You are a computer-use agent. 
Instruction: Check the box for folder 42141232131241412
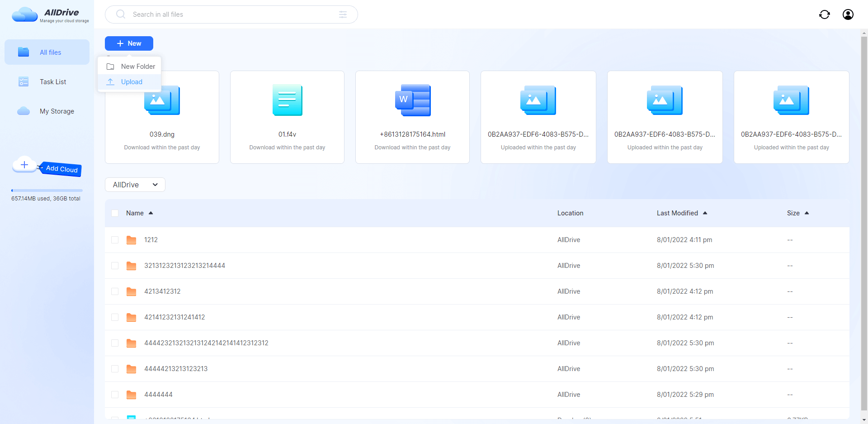pyautogui.click(x=115, y=317)
